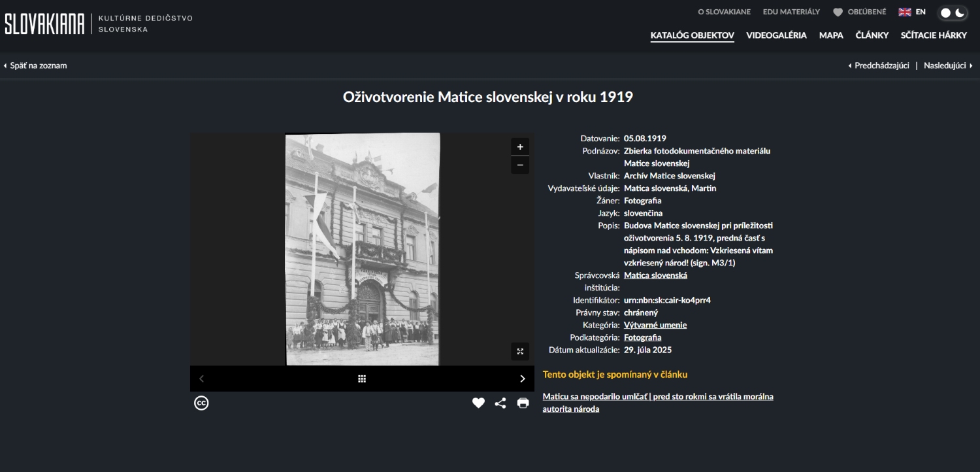
Task: Print the object using printer icon
Action: [523, 403]
